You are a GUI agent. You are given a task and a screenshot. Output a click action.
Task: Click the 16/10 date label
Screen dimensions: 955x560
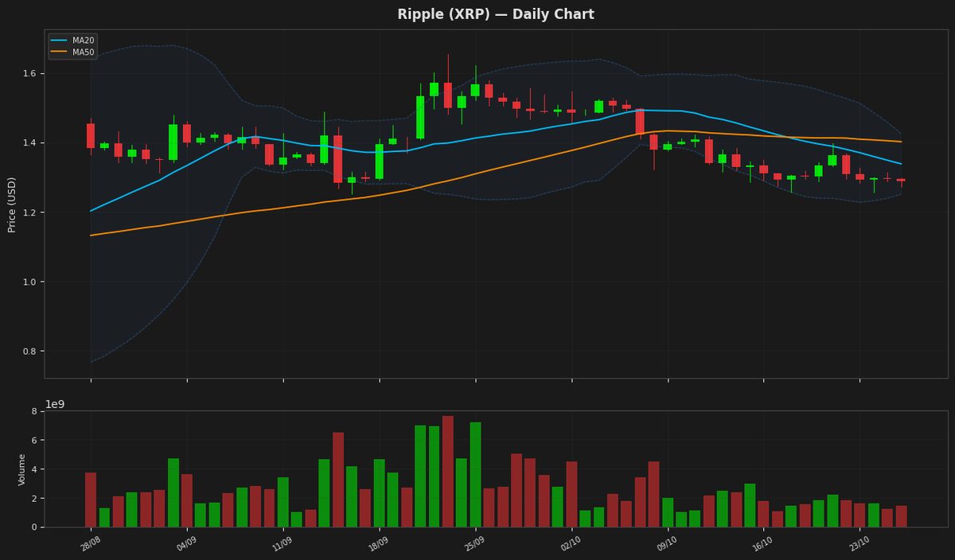click(x=763, y=544)
